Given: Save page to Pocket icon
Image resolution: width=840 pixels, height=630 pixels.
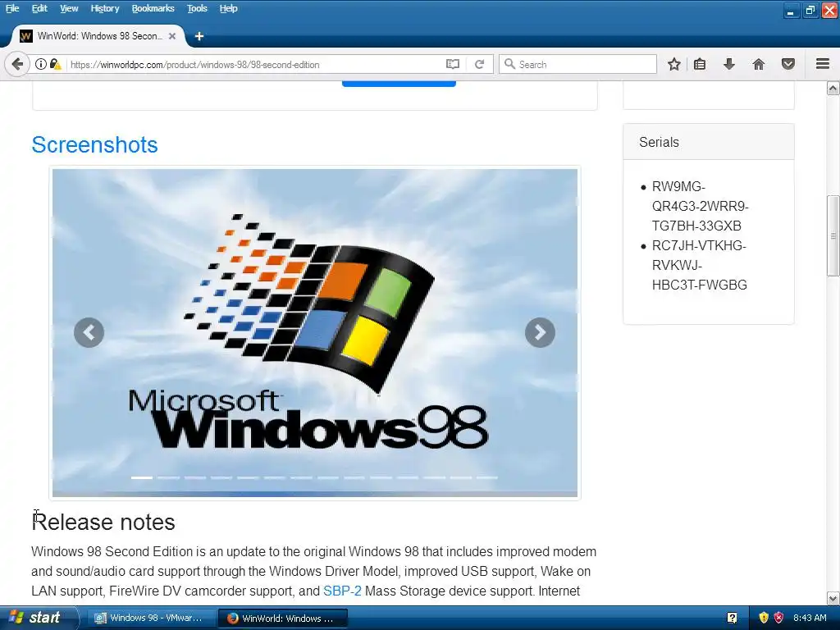Looking at the screenshot, I should [x=788, y=64].
